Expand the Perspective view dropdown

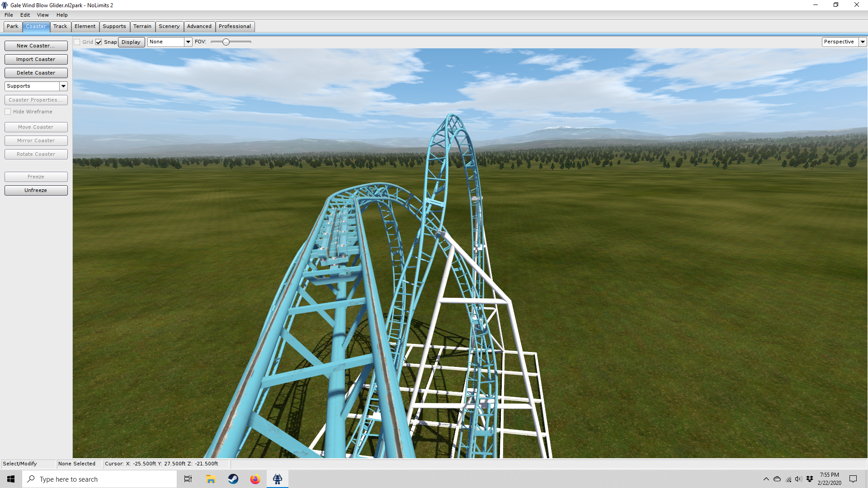[x=863, y=42]
